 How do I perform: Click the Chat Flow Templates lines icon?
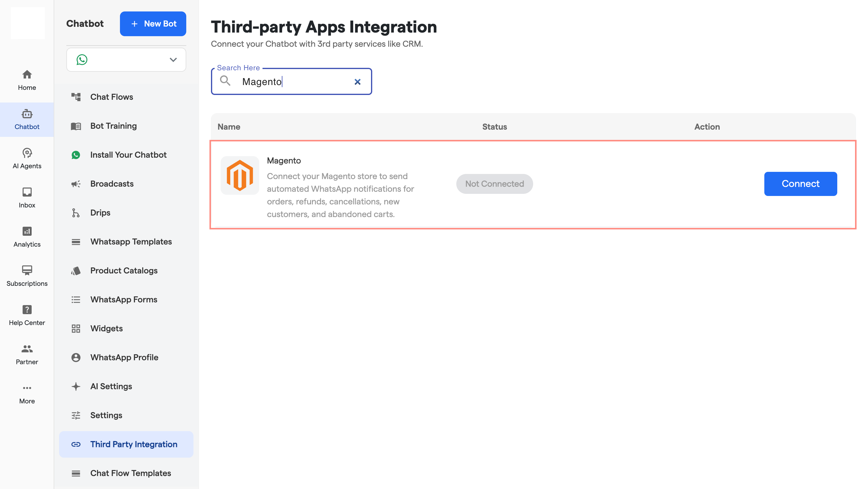pyautogui.click(x=76, y=474)
